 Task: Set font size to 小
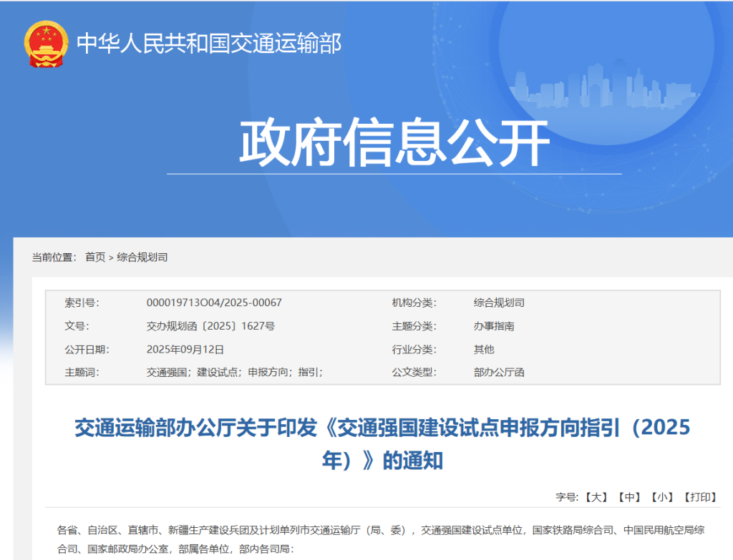[x=662, y=496]
